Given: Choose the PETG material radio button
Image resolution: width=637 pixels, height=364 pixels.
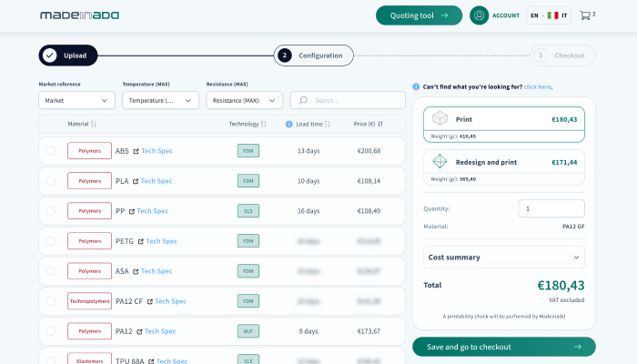Looking at the screenshot, I should [x=51, y=241].
